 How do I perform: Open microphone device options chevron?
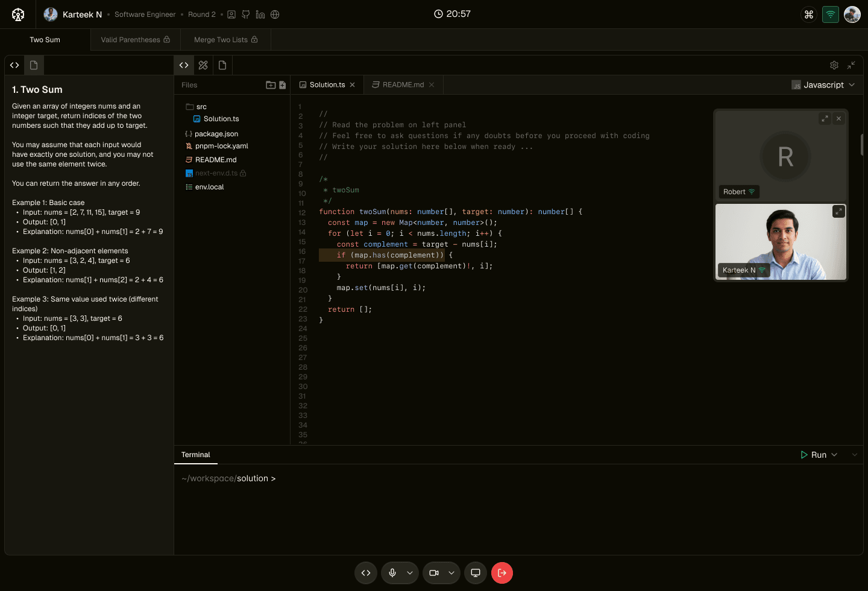[410, 573]
